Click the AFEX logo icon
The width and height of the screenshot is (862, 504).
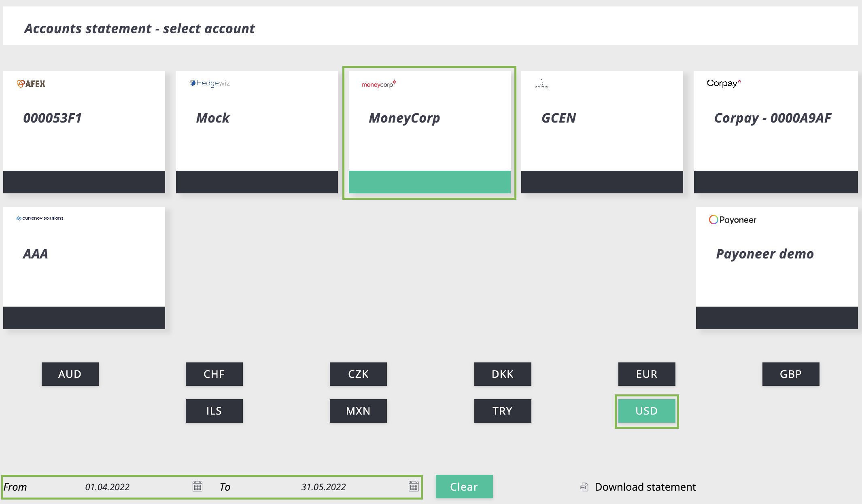(x=31, y=84)
